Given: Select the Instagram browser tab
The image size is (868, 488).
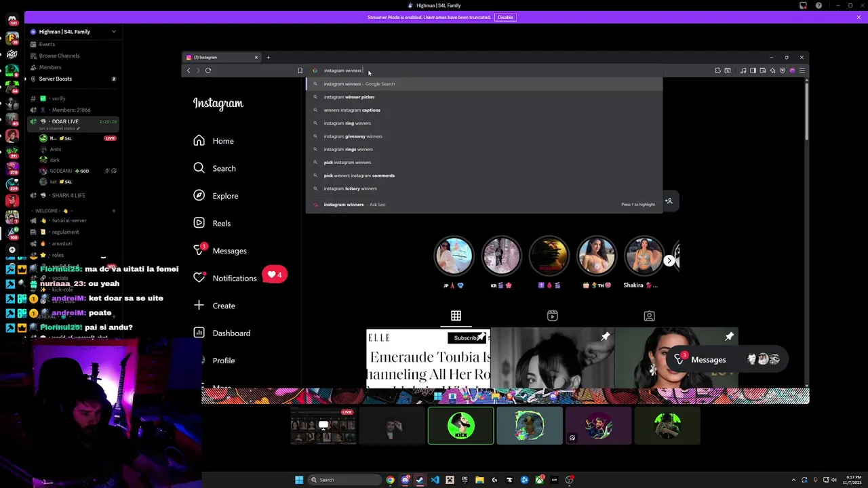Looking at the screenshot, I should [x=222, y=58].
